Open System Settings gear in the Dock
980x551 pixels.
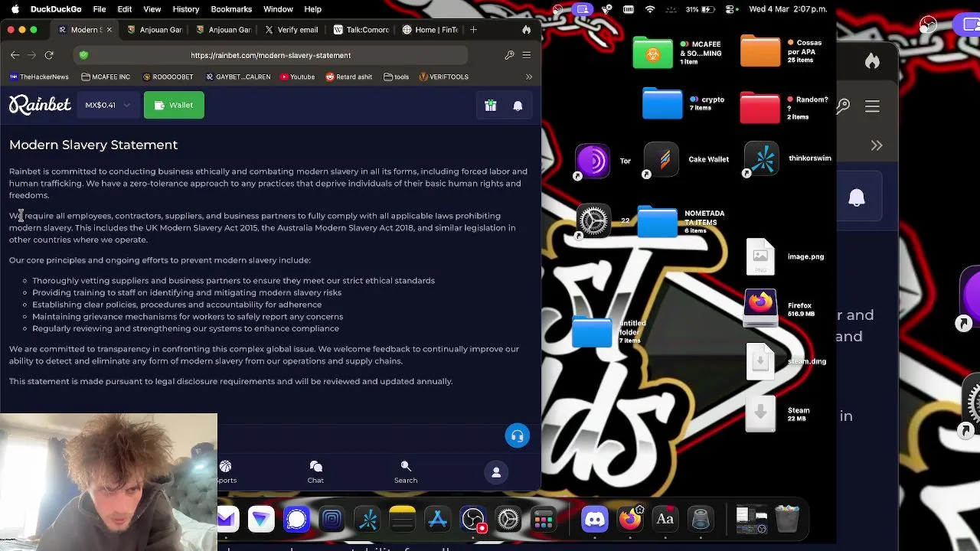coord(508,520)
